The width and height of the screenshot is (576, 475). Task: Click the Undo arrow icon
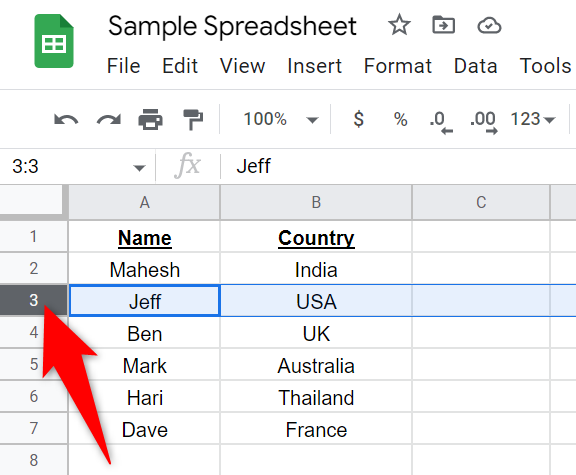[66, 120]
